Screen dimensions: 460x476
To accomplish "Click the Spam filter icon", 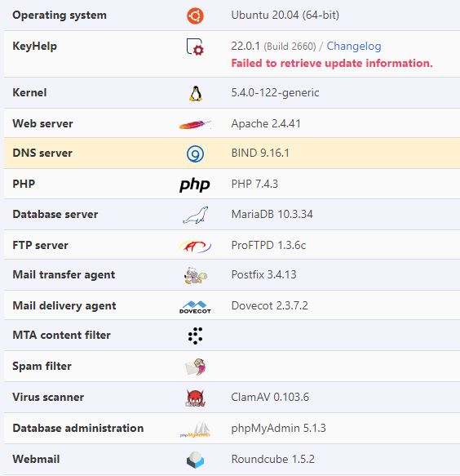I will 195,367.
